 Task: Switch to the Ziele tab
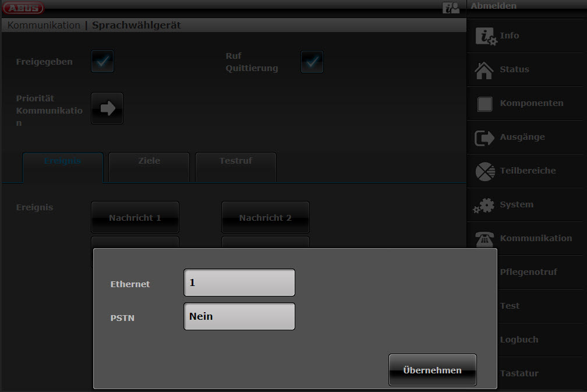click(149, 161)
